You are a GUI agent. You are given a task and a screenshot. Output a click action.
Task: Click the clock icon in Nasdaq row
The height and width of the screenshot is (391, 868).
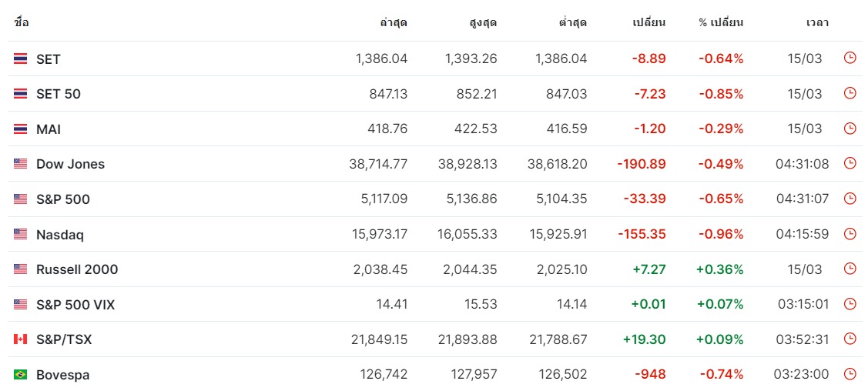point(850,234)
